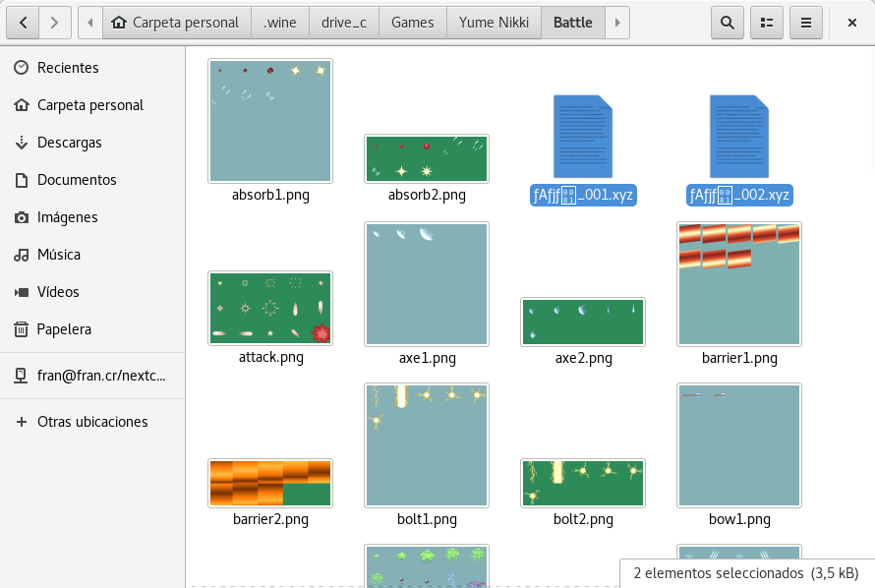This screenshot has width=875, height=588.
Task: Close the file manager window
Action: point(852,23)
